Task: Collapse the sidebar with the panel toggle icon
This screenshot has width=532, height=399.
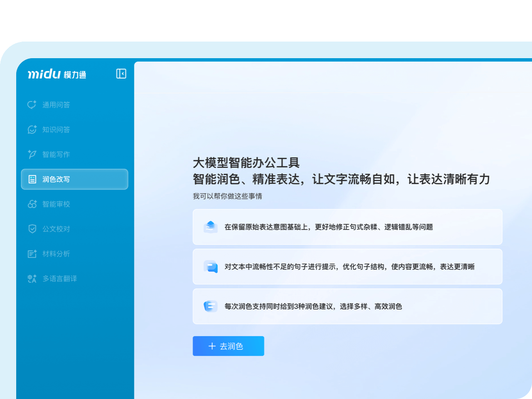Action: 121,74
